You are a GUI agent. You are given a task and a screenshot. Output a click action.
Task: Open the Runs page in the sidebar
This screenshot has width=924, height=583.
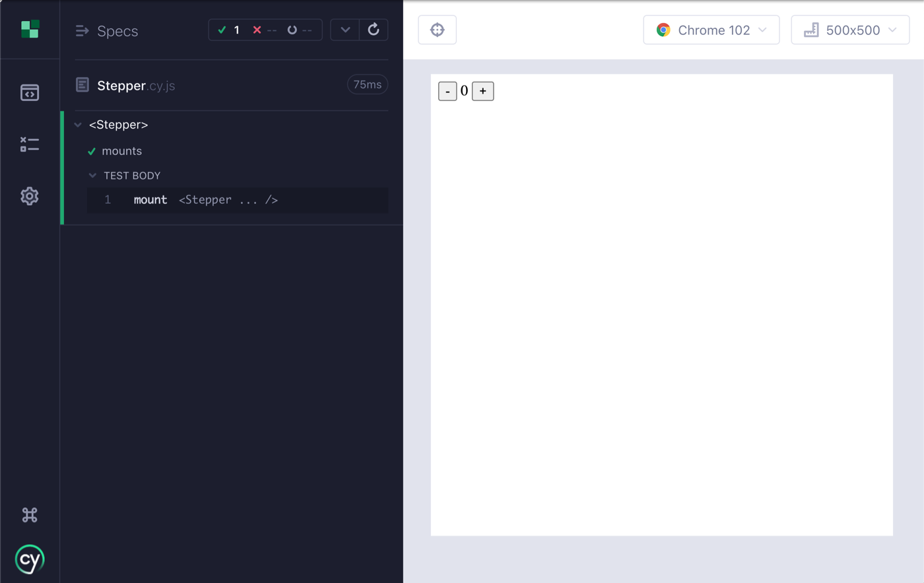pyautogui.click(x=30, y=144)
